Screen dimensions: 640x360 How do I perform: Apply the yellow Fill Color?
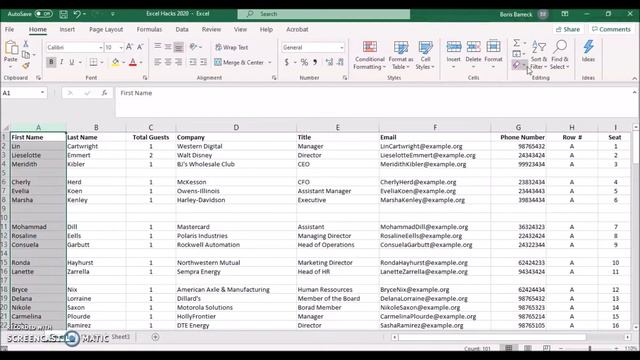coord(116,62)
